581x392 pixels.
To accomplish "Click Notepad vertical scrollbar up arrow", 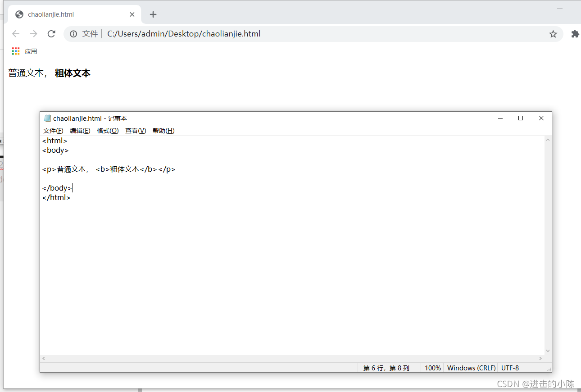I will (548, 140).
